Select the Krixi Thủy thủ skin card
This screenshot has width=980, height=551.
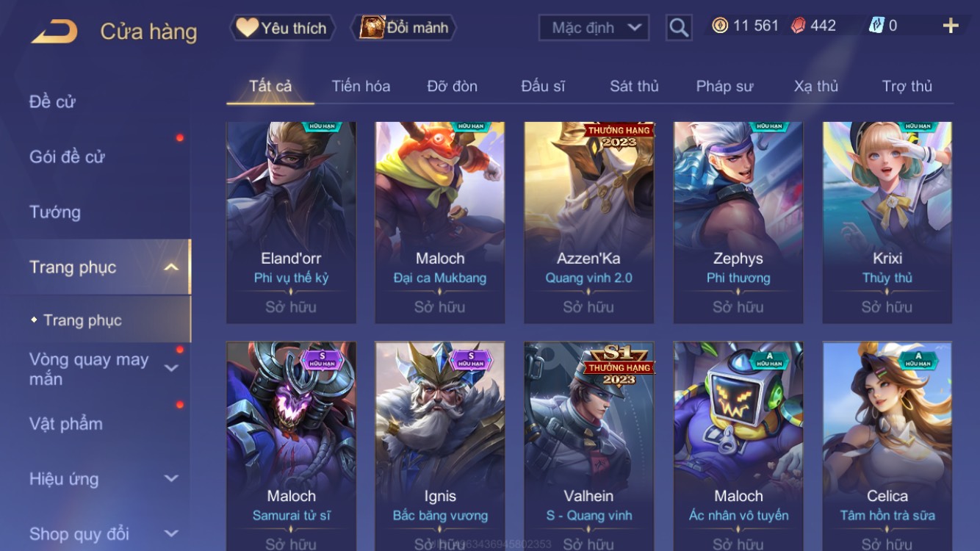click(x=887, y=223)
